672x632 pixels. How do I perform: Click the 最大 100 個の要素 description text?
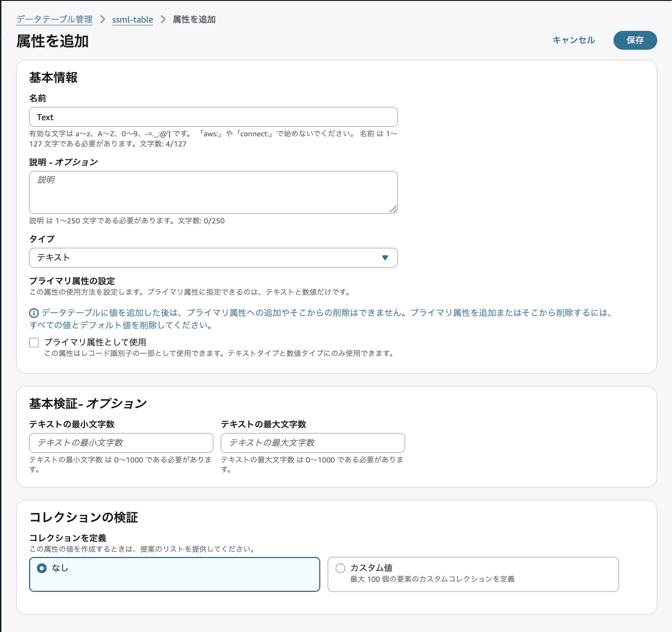click(x=432, y=579)
